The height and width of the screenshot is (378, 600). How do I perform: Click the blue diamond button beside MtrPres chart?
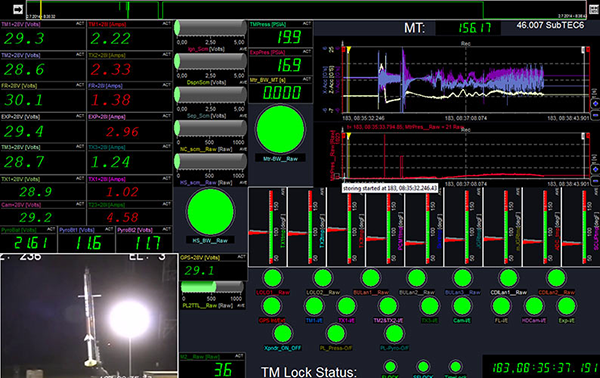point(595,169)
